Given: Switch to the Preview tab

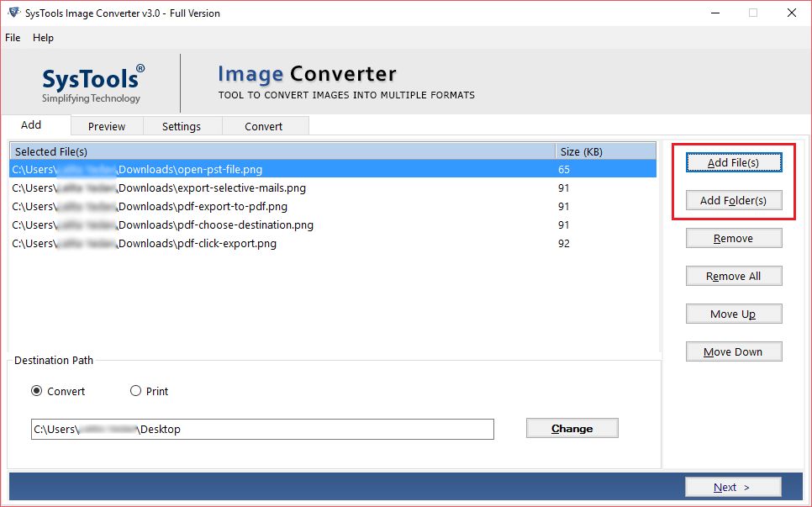Looking at the screenshot, I should pos(107,125).
